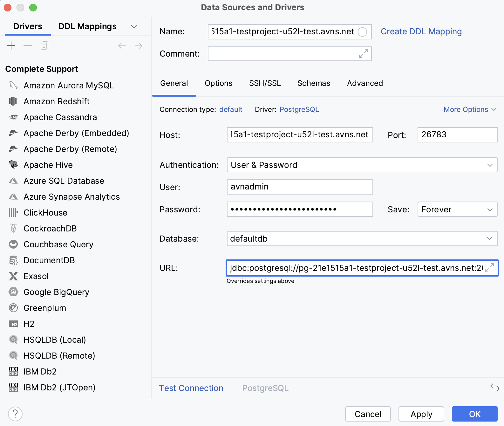Image resolution: width=504 pixels, height=426 pixels.
Task: Click the HSQLDB (Local) icon
Action: (x=13, y=340)
